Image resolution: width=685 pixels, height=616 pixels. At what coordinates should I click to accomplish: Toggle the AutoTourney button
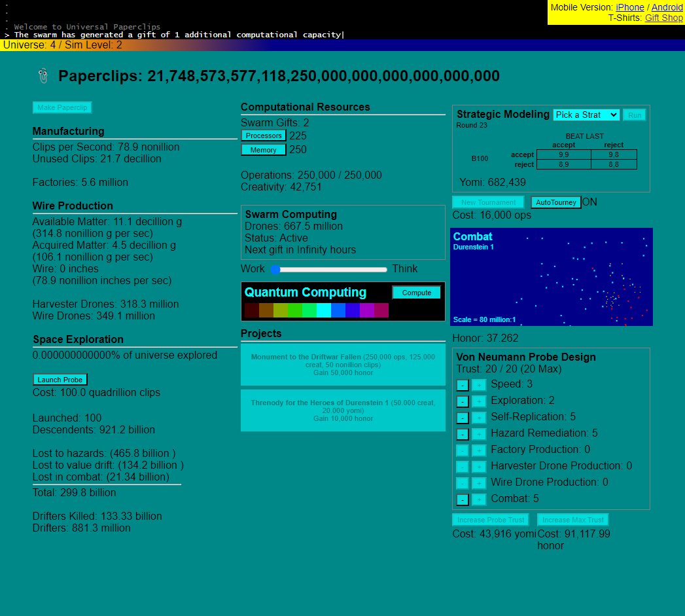pos(555,202)
